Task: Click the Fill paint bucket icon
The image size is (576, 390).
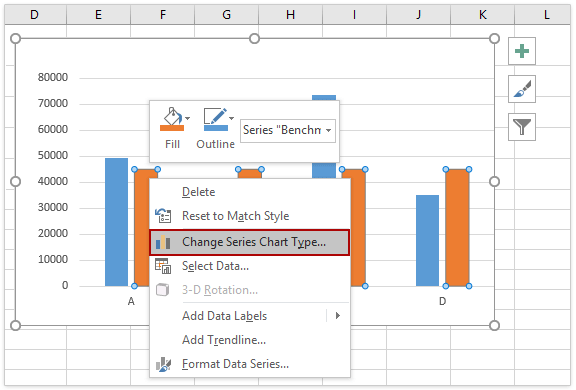Action: (x=172, y=116)
